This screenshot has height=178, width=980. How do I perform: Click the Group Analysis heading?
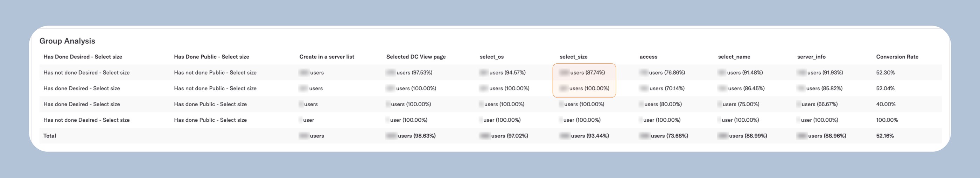point(67,41)
